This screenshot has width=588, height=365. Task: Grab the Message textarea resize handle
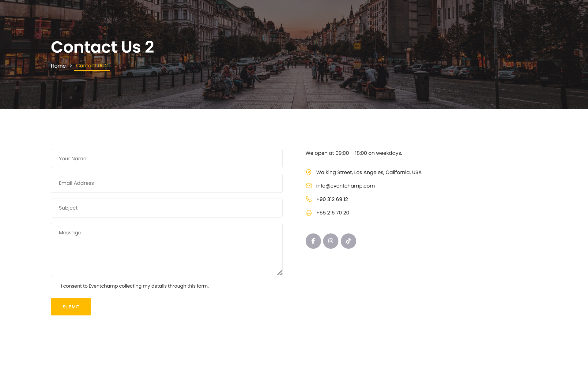(279, 273)
